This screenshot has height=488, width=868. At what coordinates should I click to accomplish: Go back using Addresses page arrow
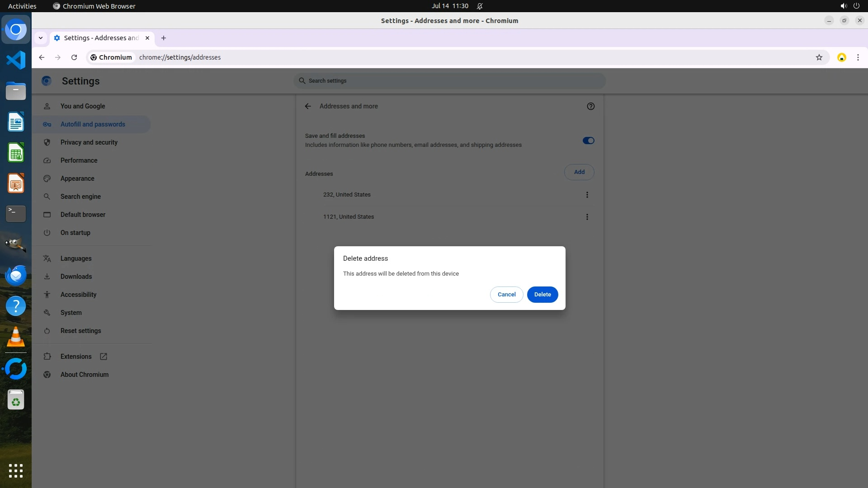[308, 106]
